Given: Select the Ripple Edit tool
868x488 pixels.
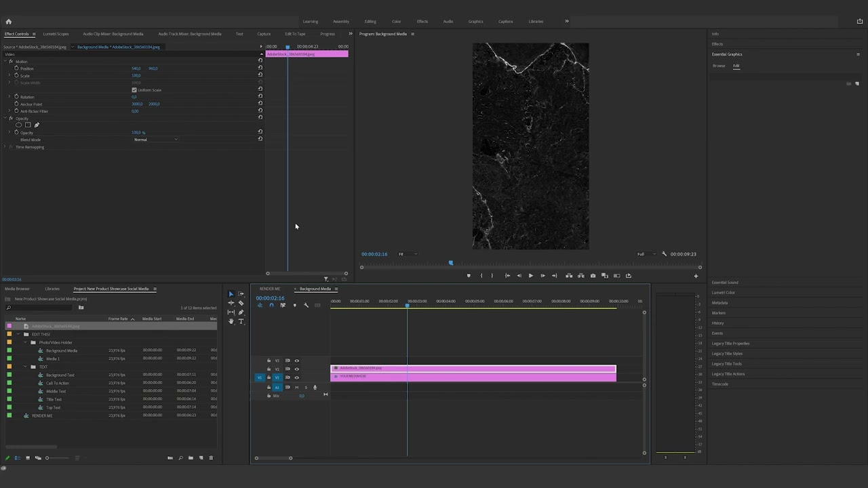Looking at the screenshot, I should pyautogui.click(x=231, y=303).
